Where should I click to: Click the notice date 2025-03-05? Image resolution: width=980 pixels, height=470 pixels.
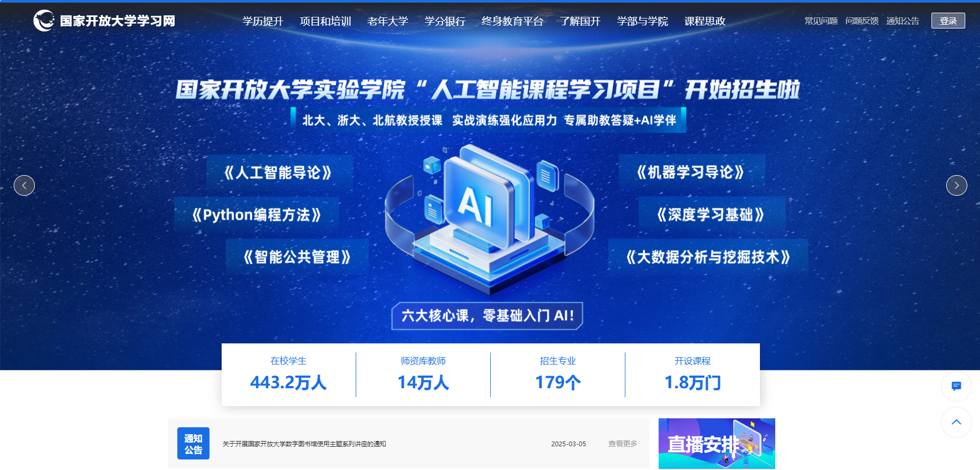[x=568, y=444]
